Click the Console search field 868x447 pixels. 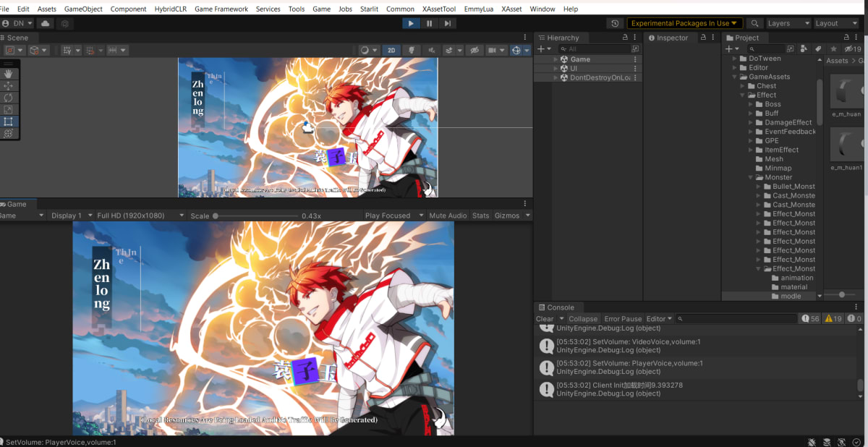point(737,318)
